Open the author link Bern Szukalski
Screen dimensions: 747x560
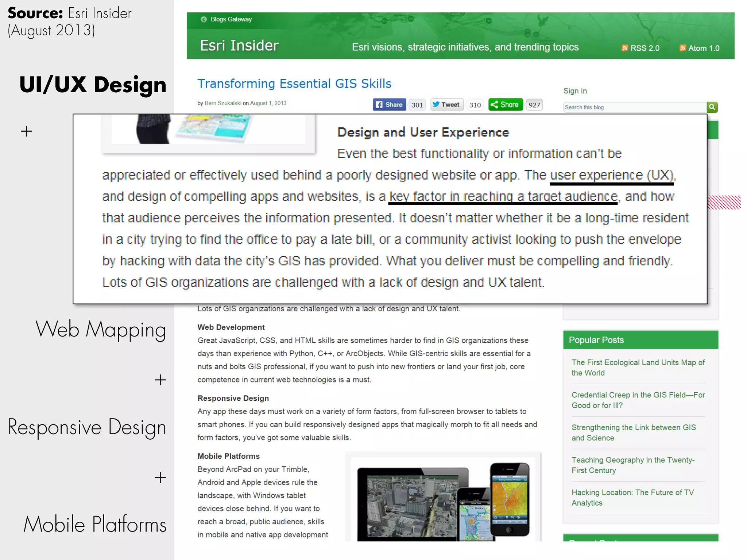click(x=223, y=103)
